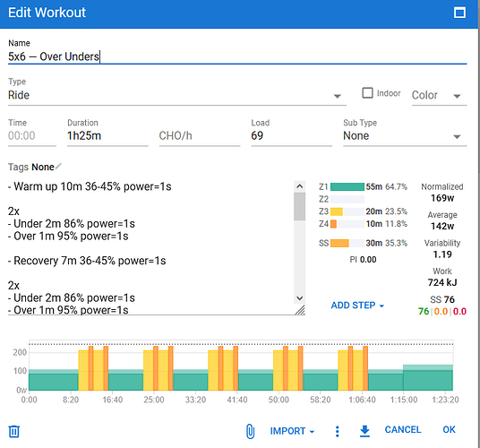Confirm with the OK button

(x=449, y=429)
